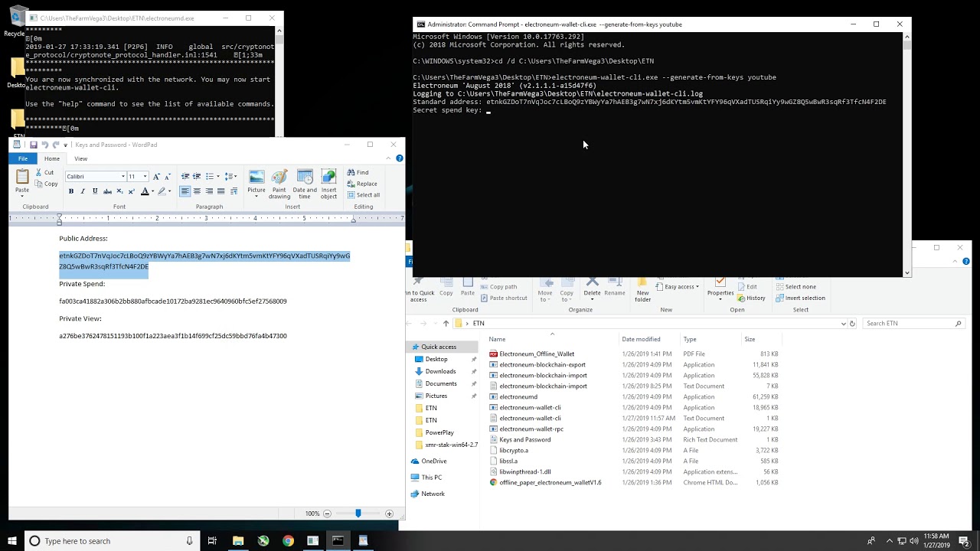The width and height of the screenshot is (980, 551).
Task: Click zoom out minus button in WordPad
Action: point(327,514)
